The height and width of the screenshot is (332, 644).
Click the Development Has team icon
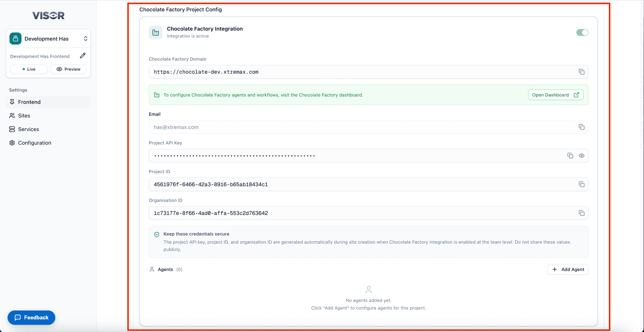(15, 39)
